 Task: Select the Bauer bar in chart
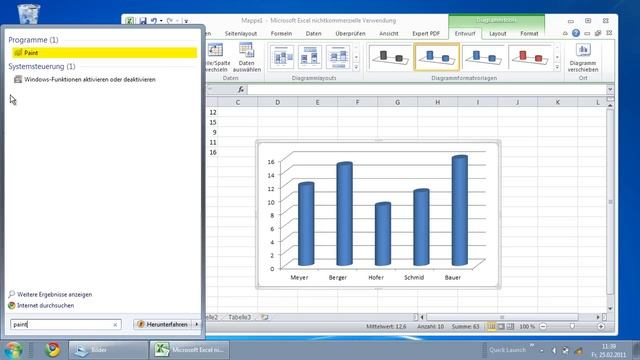point(460,210)
